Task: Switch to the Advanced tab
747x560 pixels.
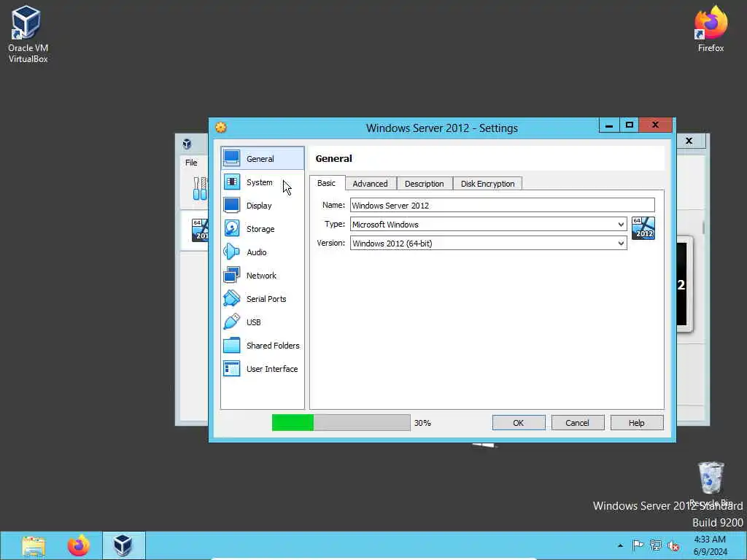Action: [x=370, y=184]
